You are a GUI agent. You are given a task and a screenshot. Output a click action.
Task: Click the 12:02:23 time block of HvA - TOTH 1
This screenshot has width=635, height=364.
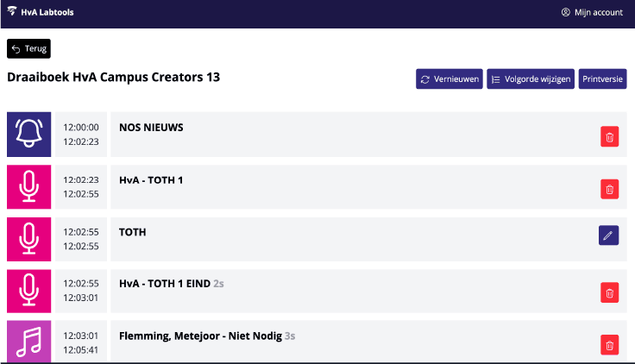[x=81, y=186]
